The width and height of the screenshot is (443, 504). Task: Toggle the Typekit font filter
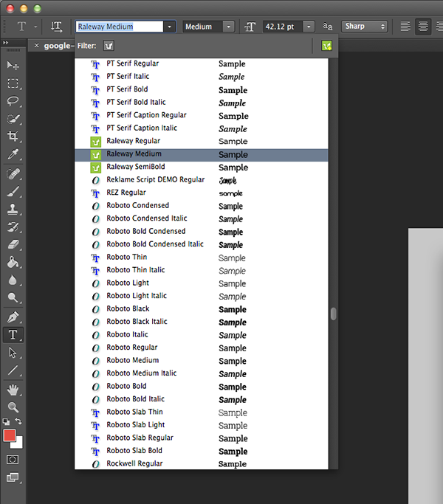109,46
